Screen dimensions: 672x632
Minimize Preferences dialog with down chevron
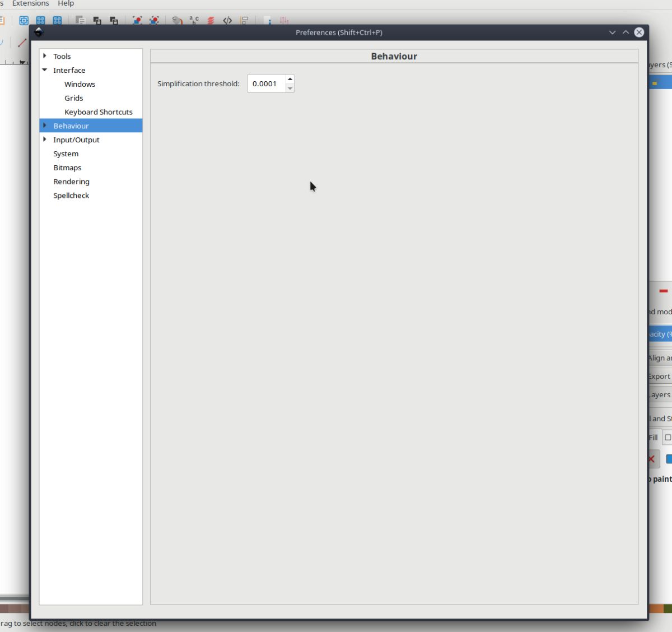(612, 32)
